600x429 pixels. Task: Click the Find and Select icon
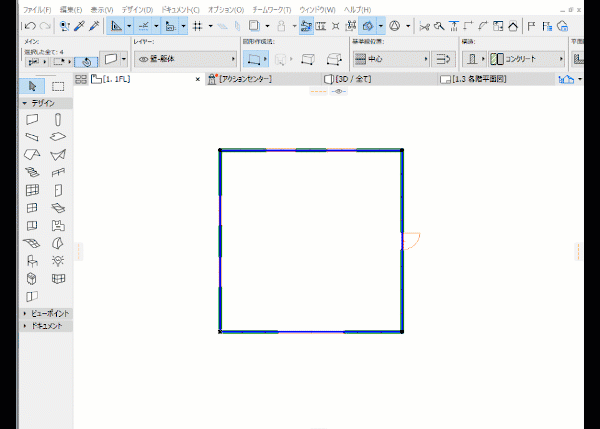point(65,26)
